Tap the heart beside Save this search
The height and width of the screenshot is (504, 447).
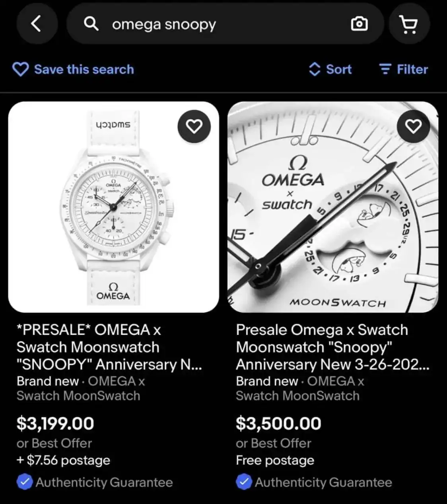tap(20, 69)
